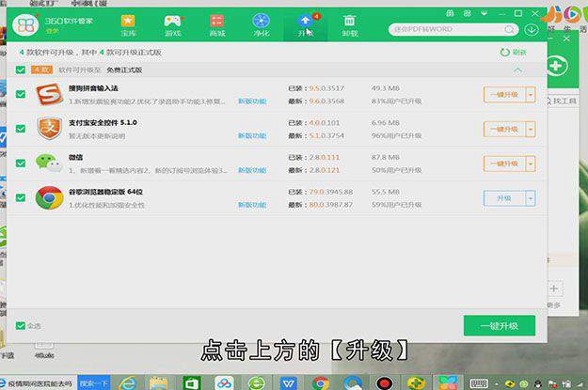Click the 360软件管家 logo

point(25,24)
